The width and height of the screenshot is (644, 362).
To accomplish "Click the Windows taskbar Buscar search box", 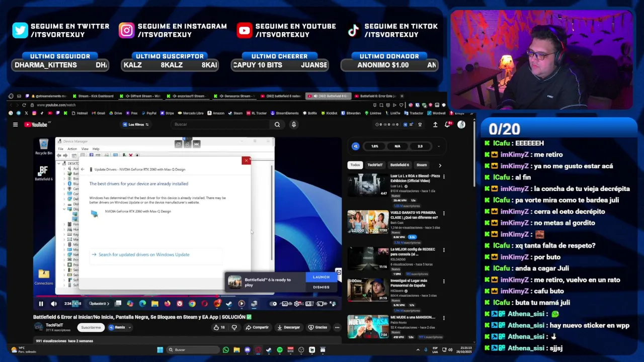I will click(x=193, y=350).
